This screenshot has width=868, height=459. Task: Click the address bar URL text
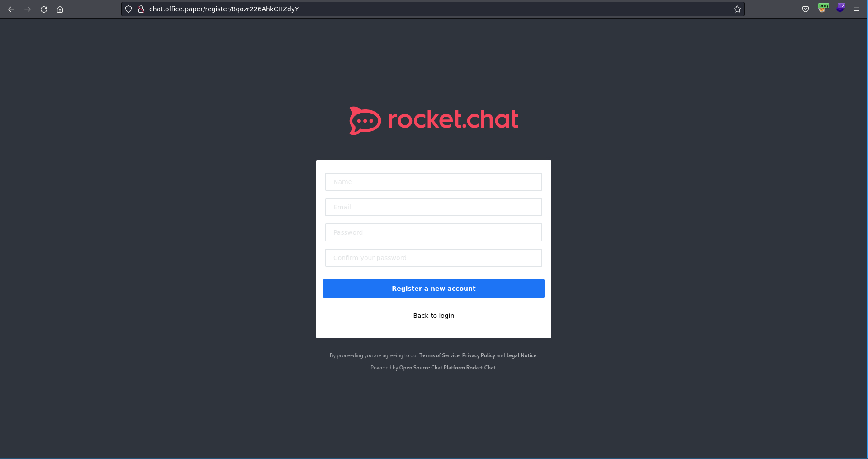pyautogui.click(x=224, y=9)
